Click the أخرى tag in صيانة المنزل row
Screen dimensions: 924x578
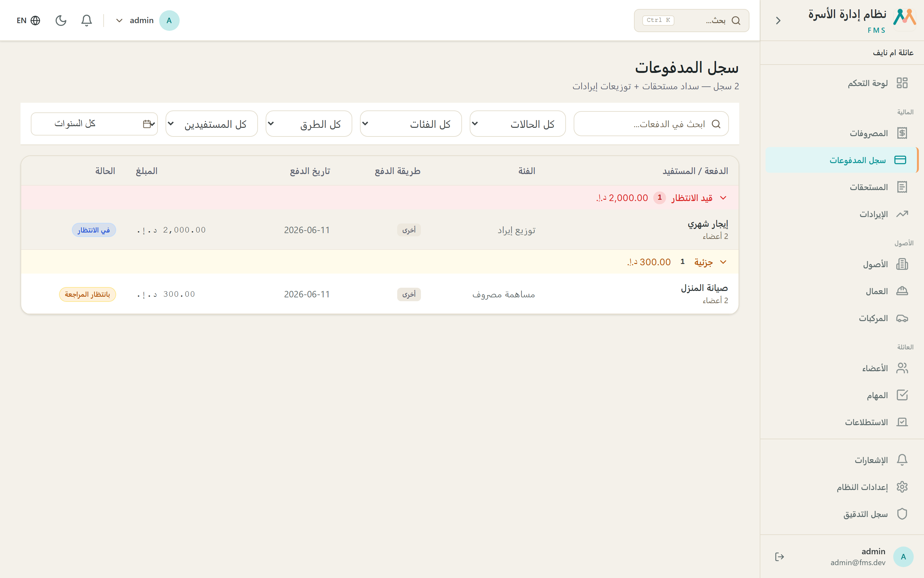point(409,294)
